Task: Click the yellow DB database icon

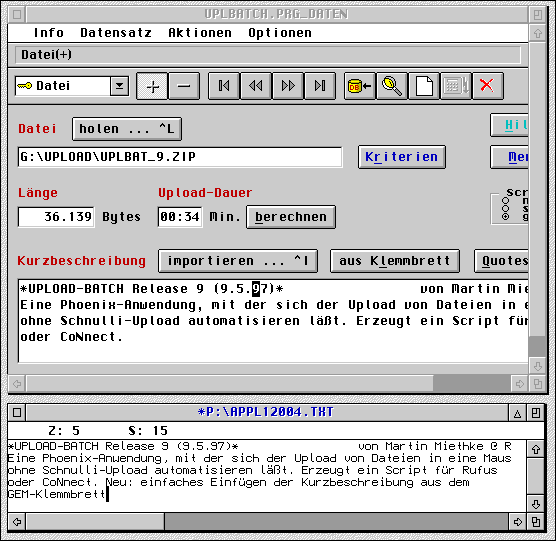Action: point(360,86)
